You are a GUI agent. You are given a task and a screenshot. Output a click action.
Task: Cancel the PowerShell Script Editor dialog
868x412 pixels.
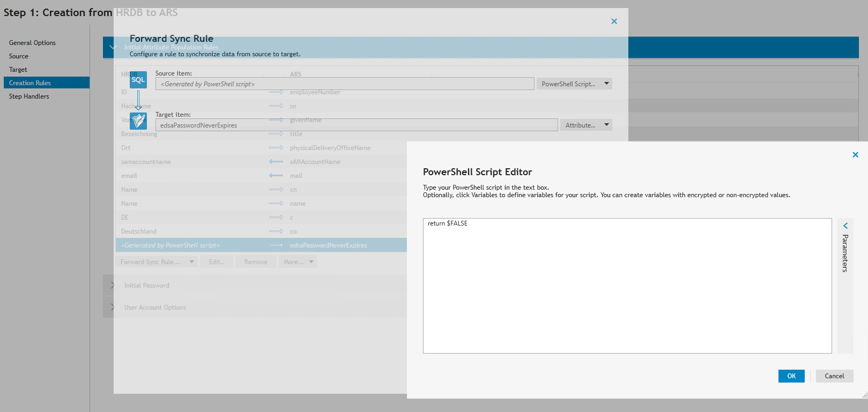[x=834, y=376]
